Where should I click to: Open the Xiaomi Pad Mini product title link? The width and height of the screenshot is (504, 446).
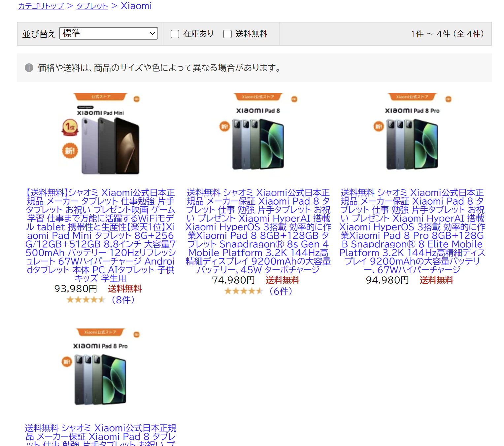point(101,235)
